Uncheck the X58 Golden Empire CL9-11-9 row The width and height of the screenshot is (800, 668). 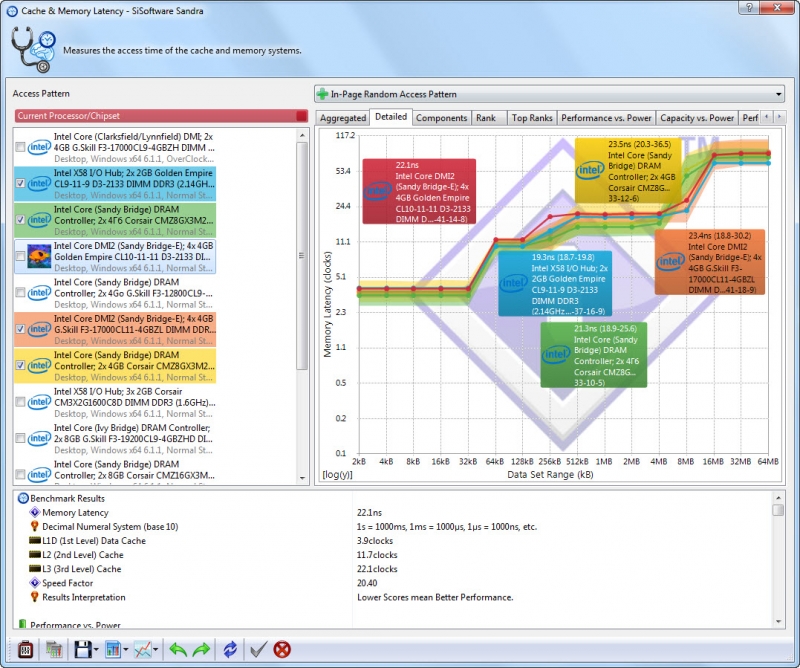point(20,183)
